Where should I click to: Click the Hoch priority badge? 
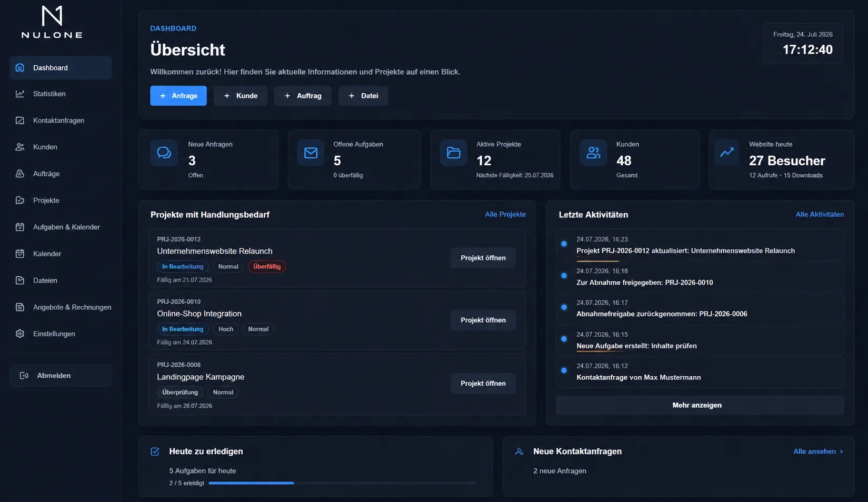226,329
